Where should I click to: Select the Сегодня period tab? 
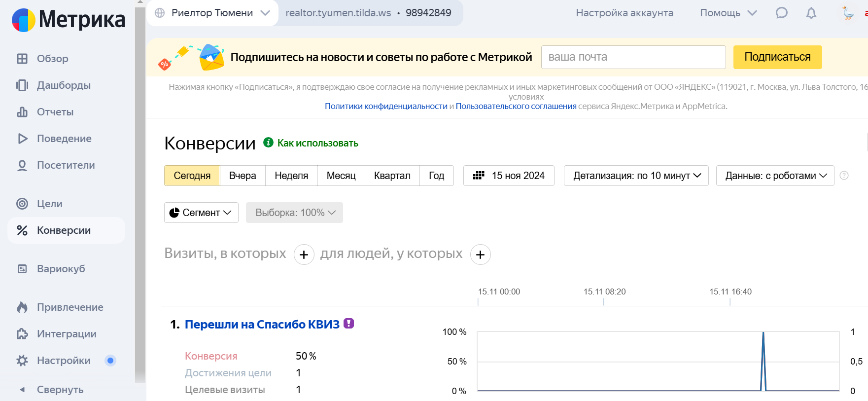192,176
